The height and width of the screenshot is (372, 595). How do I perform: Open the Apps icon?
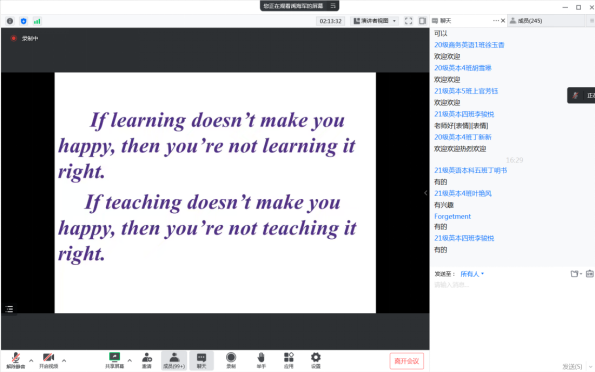289,360
